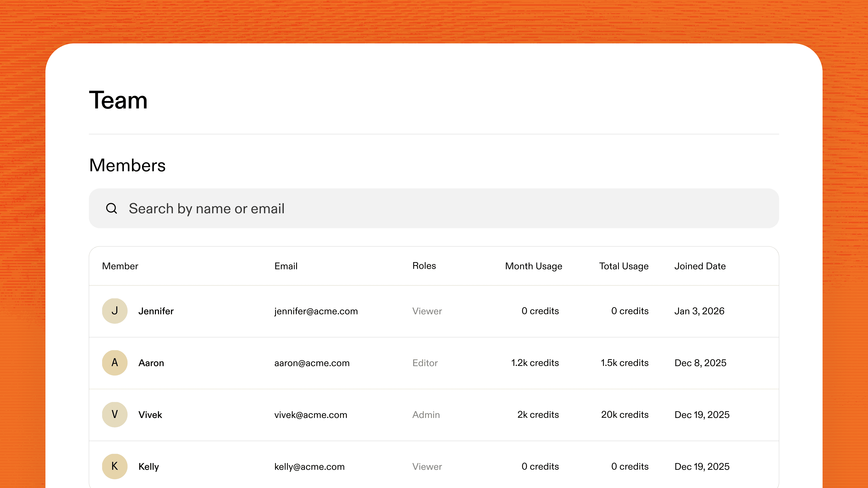Open Vivek's Admin role selector
Viewport: 868px width, 488px height.
point(426,415)
